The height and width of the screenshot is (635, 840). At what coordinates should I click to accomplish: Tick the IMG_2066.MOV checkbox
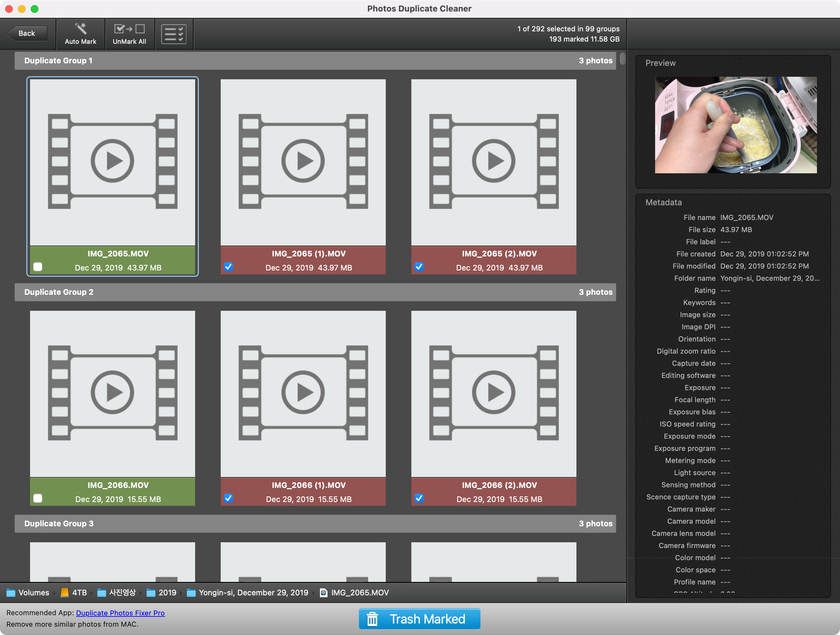[x=38, y=498]
